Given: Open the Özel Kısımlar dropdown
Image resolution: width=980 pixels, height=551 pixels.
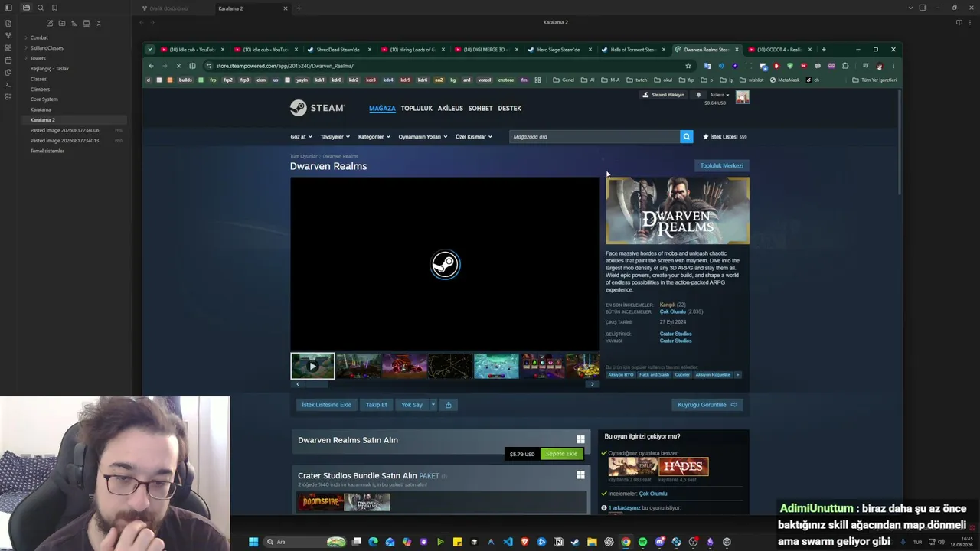Looking at the screenshot, I should click(x=474, y=137).
